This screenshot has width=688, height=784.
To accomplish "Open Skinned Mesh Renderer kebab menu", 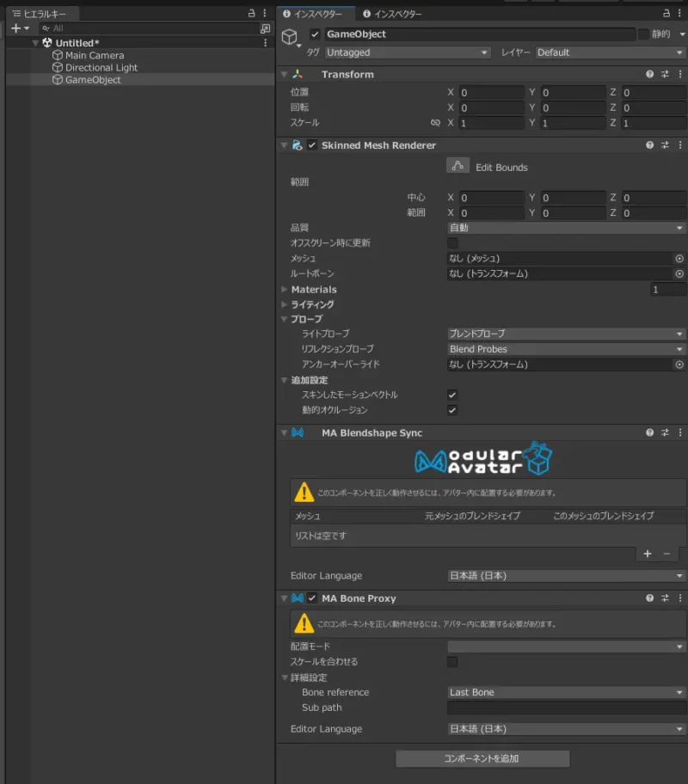I will 680,145.
